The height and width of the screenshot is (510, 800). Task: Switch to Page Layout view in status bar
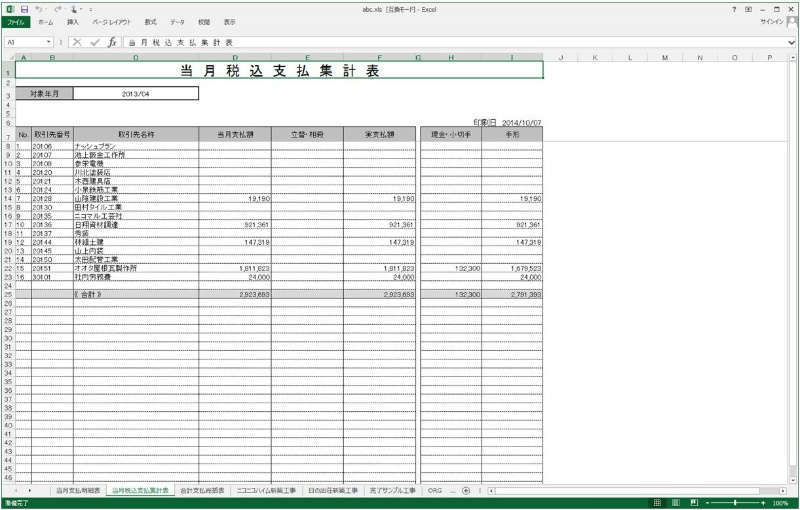click(x=675, y=503)
